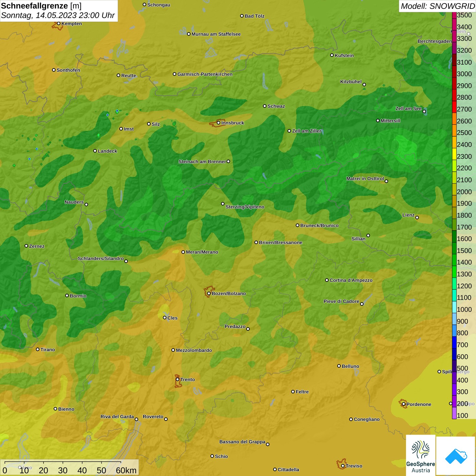The image size is (476, 476).
Task: Select the Pordenone location marker
Action: 404,404
